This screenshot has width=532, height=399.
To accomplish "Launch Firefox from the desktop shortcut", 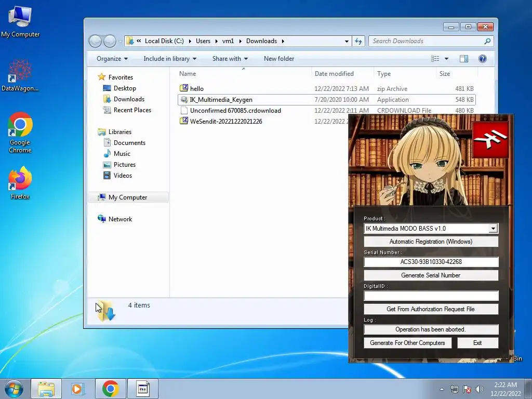I will pos(20,182).
